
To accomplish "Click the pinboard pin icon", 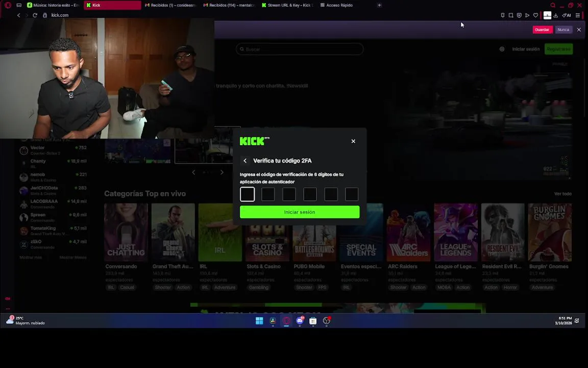I will click(x=502, y=15).
